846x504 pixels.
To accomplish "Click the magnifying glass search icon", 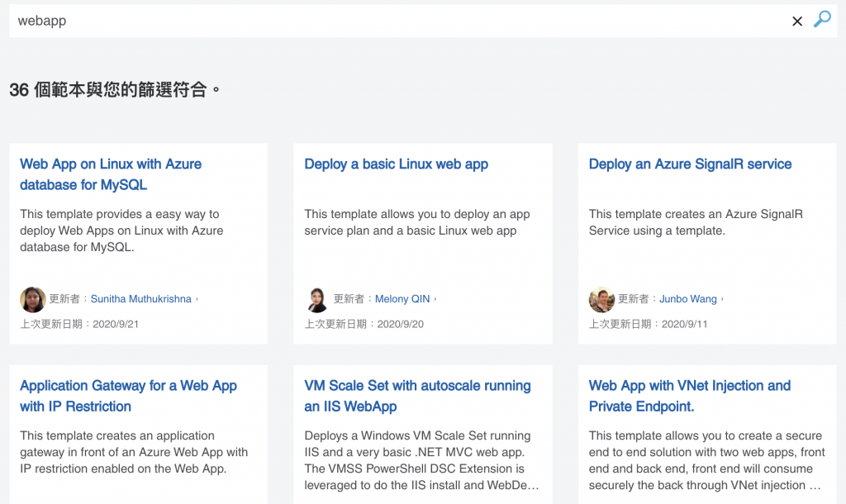I will (x=822, y=20).
